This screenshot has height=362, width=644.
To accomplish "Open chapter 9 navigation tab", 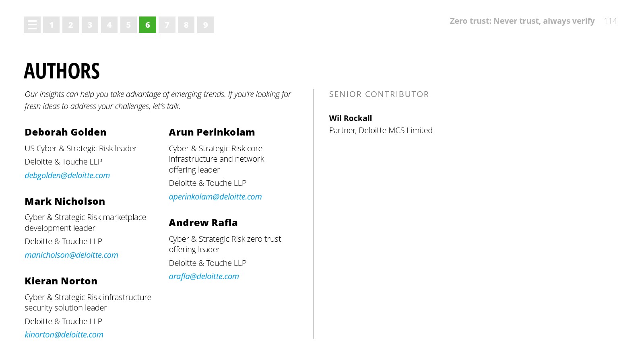I will 205,25.
